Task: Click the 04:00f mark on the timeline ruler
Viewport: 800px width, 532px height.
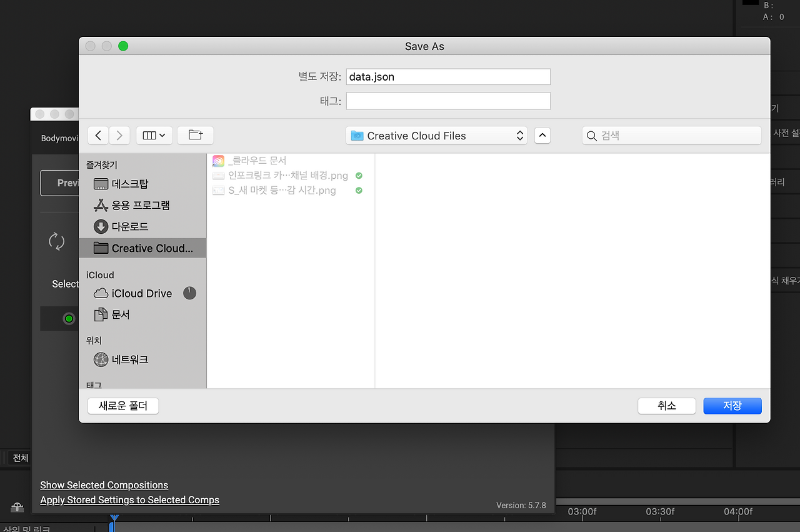Action: pos(738,511)
